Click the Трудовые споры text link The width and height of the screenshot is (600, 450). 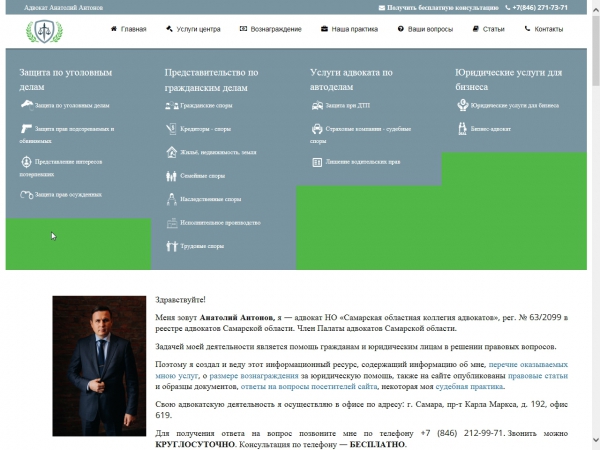coord(202,246)
